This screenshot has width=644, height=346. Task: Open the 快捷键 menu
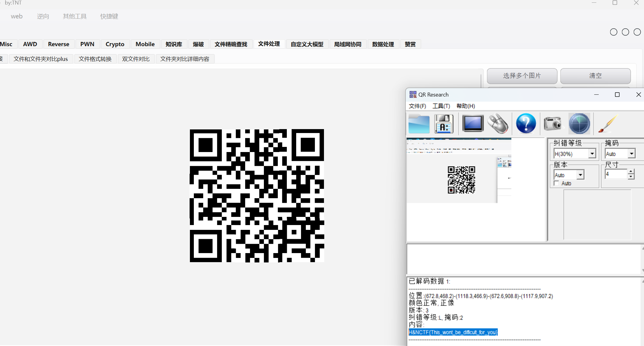[109, 16]
